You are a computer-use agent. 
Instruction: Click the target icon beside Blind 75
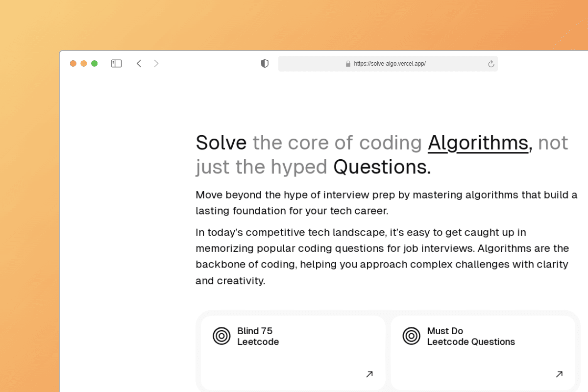221,336
